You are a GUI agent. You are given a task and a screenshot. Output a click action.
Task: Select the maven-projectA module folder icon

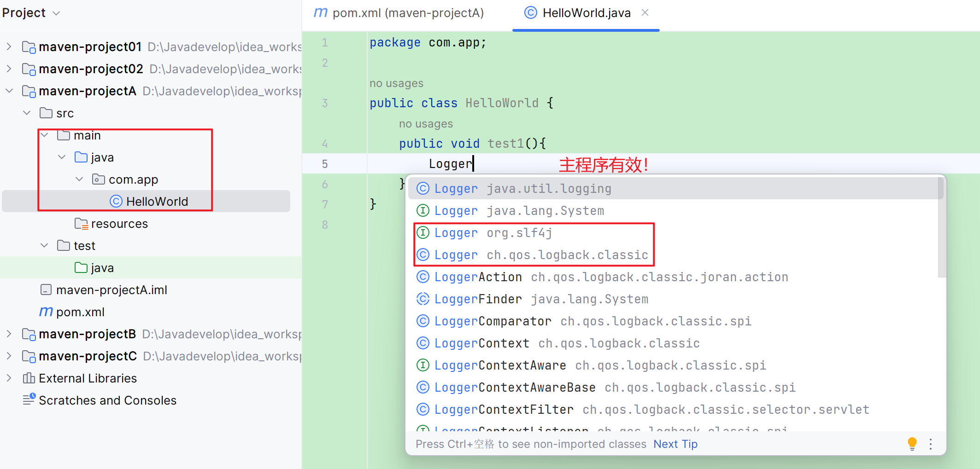point(29,91)
